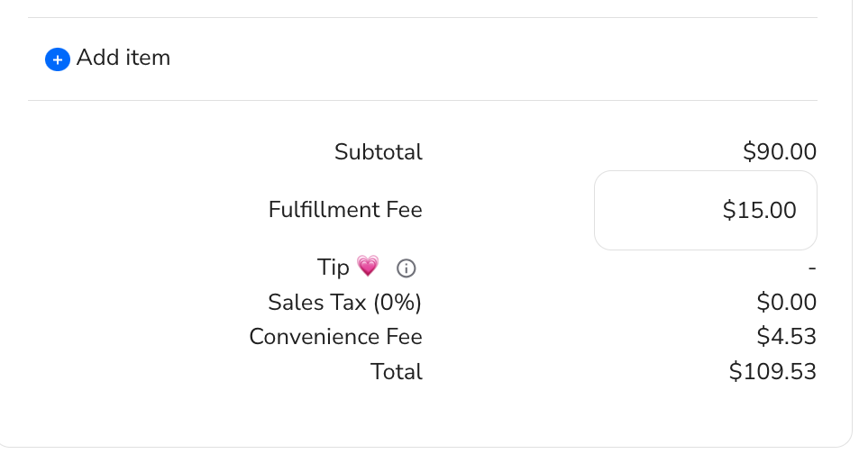
Task: Click the pink heart emoji next to Tip
Action: [x=368, y=266]
